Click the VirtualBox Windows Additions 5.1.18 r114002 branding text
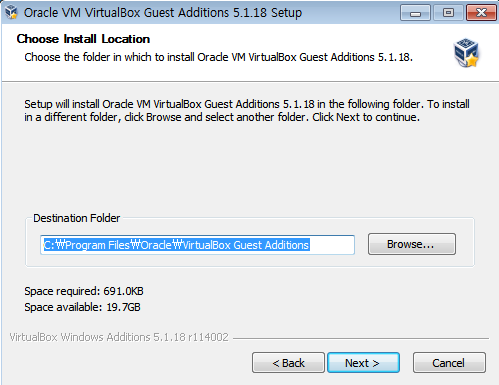The height and width of the screenshot is (385, 499). 119,337
